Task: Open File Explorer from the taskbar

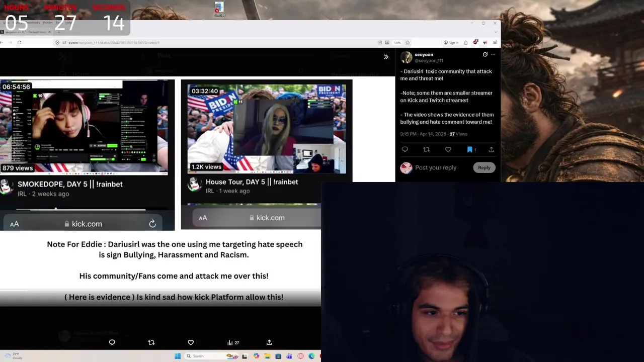Action: coord(267,356)
